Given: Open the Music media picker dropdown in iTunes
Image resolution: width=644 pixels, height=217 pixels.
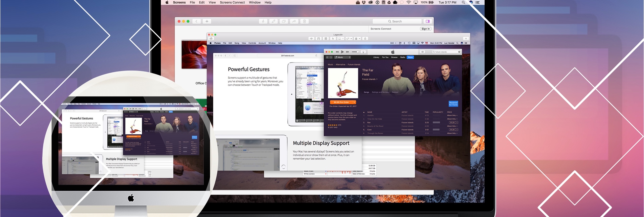Looking at the screenshot, I should pyautogui.click(x=342, y=57).
